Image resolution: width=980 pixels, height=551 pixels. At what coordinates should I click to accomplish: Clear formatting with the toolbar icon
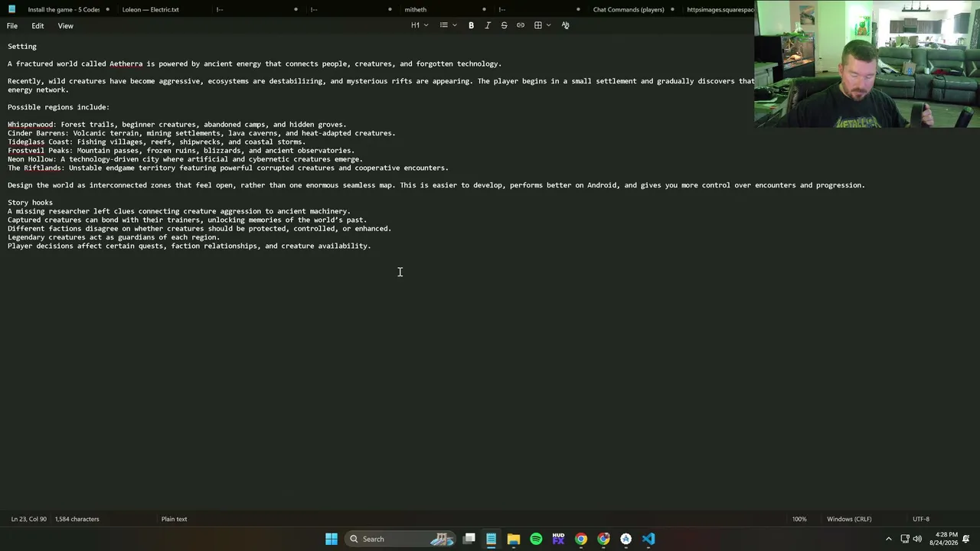(565, 25)
